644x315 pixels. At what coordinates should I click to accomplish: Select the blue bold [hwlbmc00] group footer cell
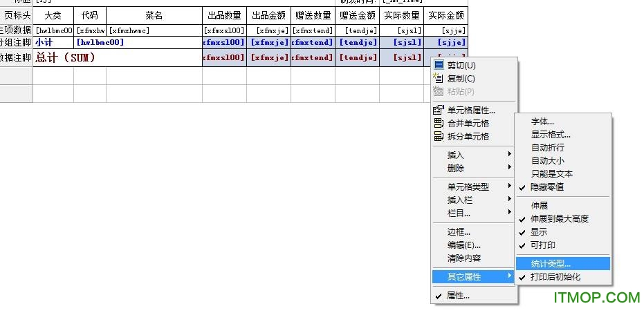[x=138, y=42]
